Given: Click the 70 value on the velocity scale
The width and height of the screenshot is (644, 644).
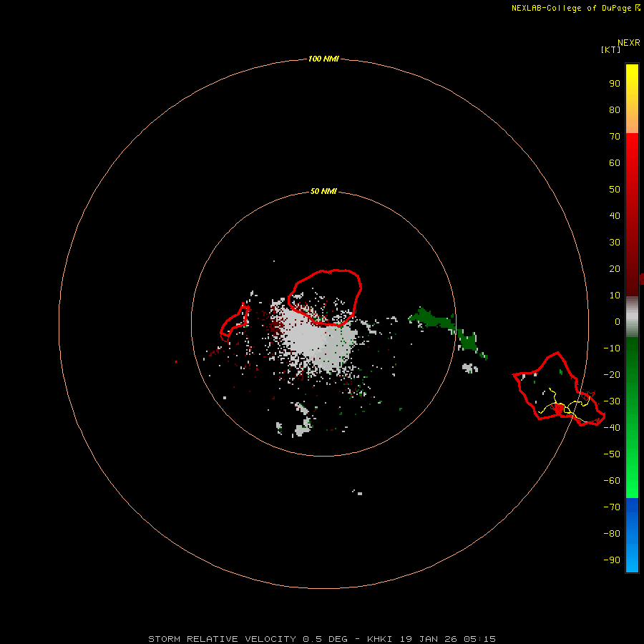Looking at the screenshot, I should tap(615, 137).
